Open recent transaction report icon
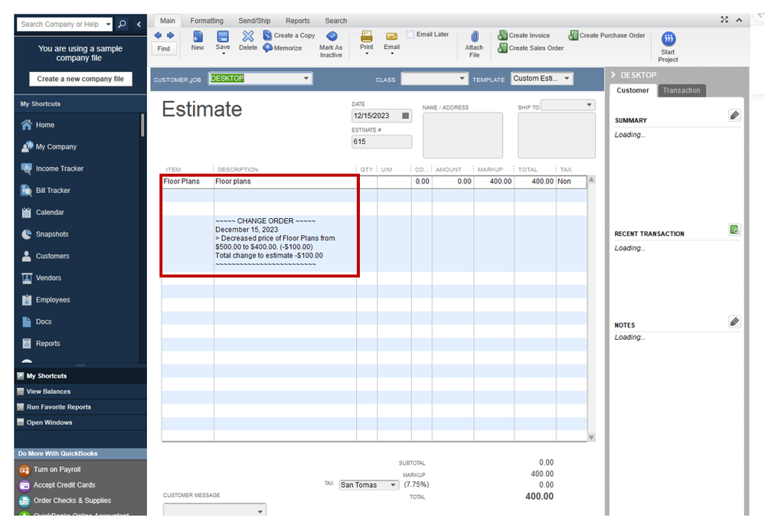Viewport: 765px width, 532px height. 734,229
